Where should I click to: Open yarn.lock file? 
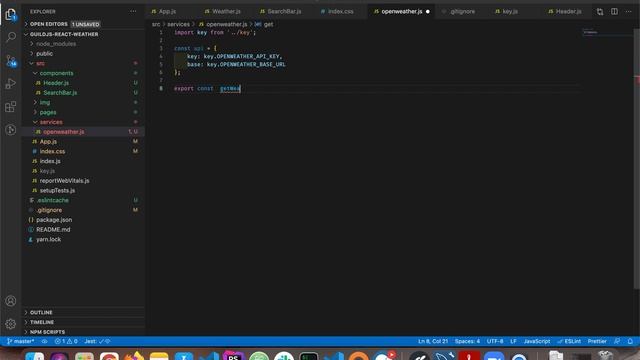83,239
